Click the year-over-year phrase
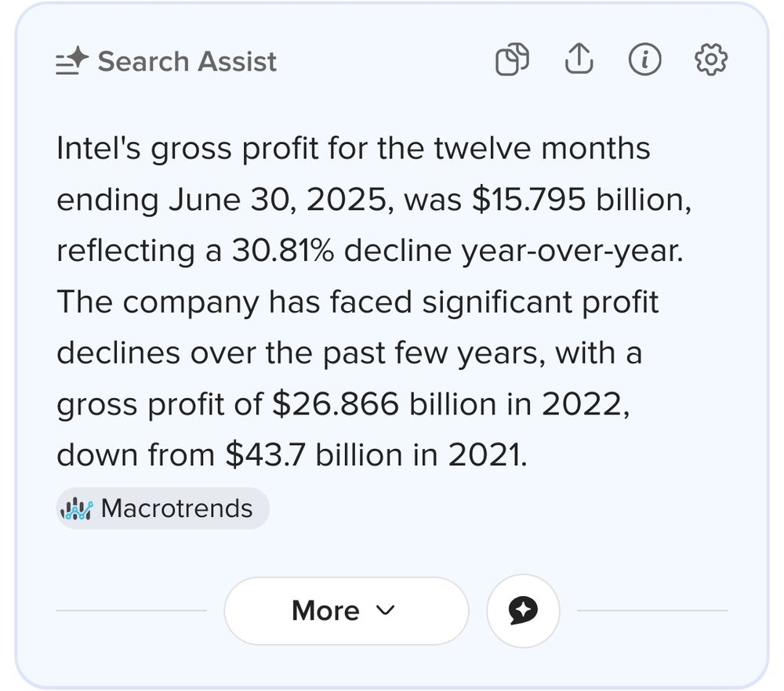The height and width of the screenshot is (691, 784). point(571,251)
